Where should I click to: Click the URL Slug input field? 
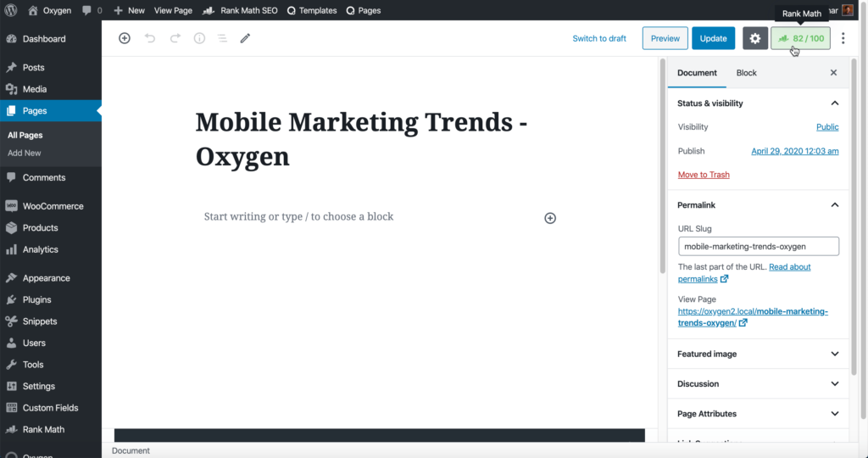click(x=759, y=247)
